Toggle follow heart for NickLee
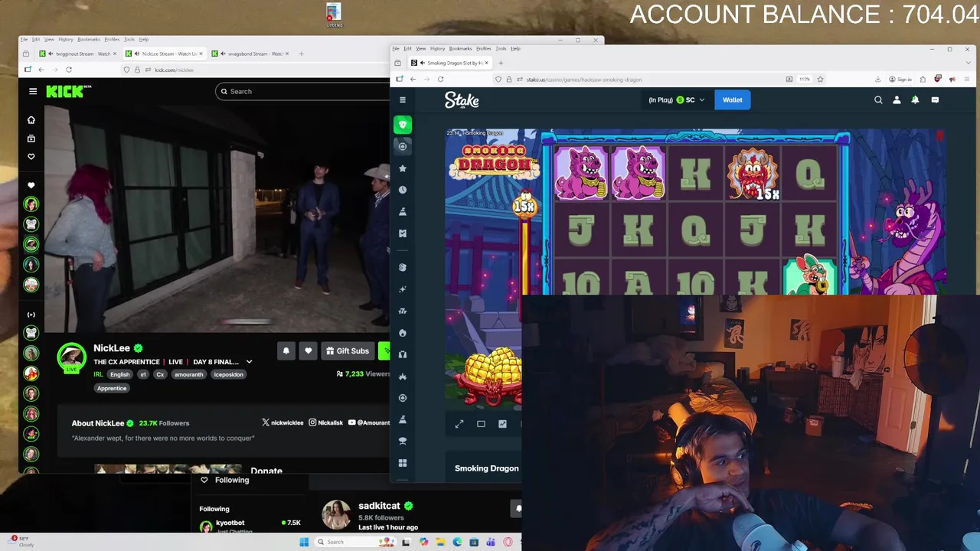This screenshot has height=551, width=980. click(x=308, y=350)
